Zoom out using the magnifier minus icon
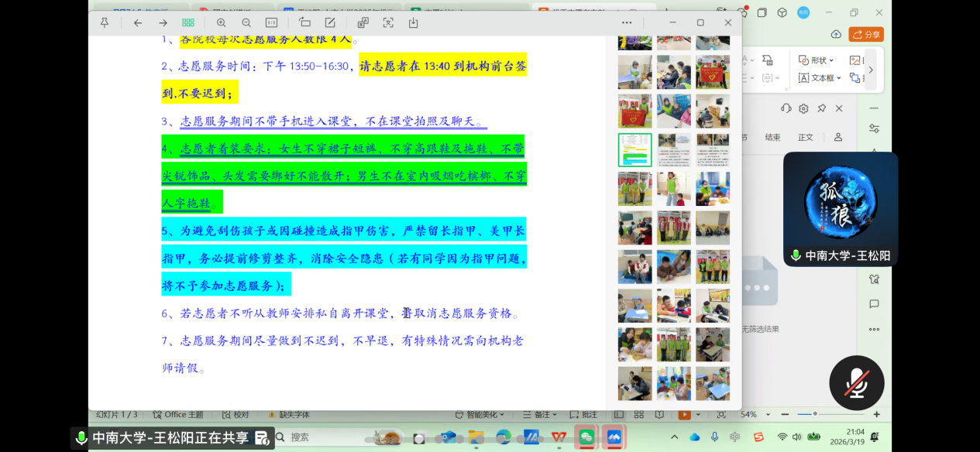Image resolution: width=980 pixels, height=452 pixels. click(x=246, y=23)
